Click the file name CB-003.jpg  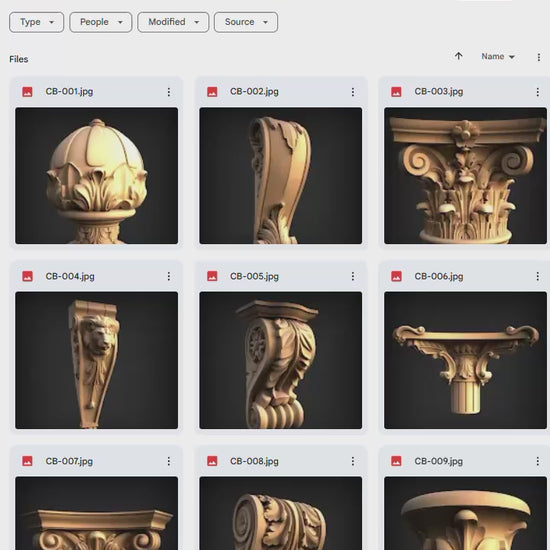[439, 92]
